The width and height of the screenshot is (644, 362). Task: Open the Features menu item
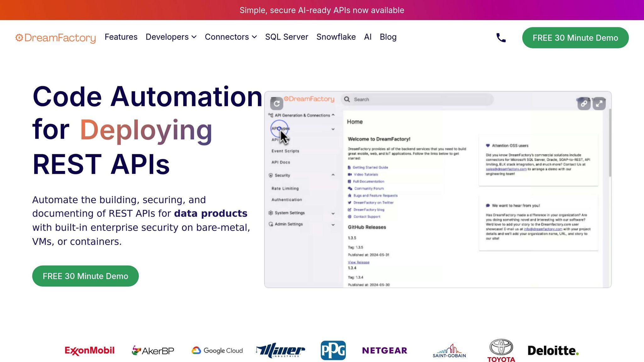point(121,37)
